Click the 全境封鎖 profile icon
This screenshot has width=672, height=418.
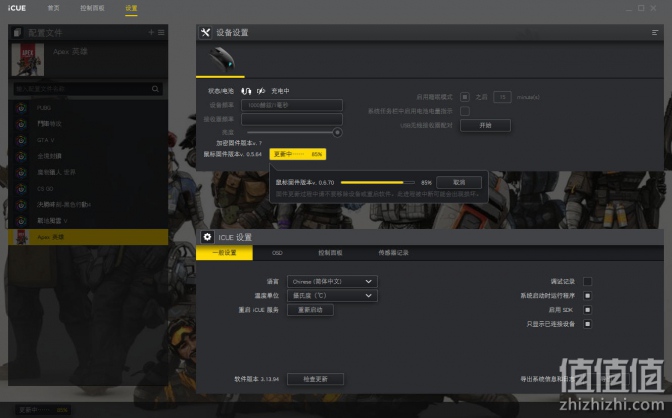point(21,156)
